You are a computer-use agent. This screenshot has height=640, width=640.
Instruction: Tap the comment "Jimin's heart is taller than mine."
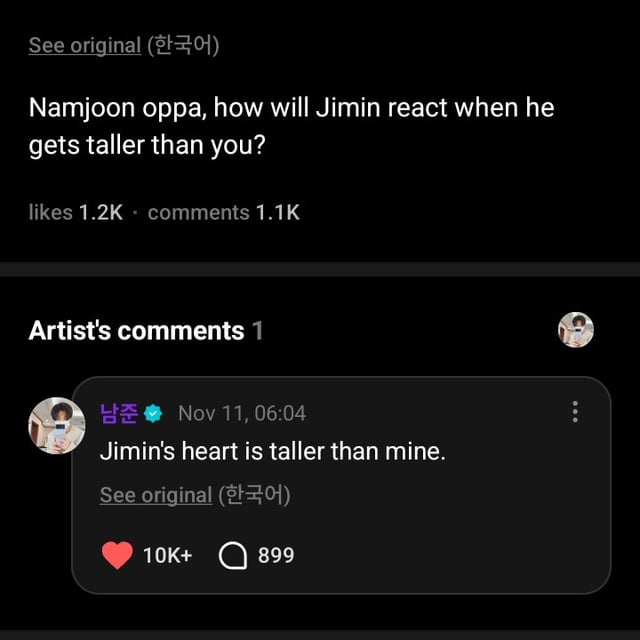[x=272, y=451]
